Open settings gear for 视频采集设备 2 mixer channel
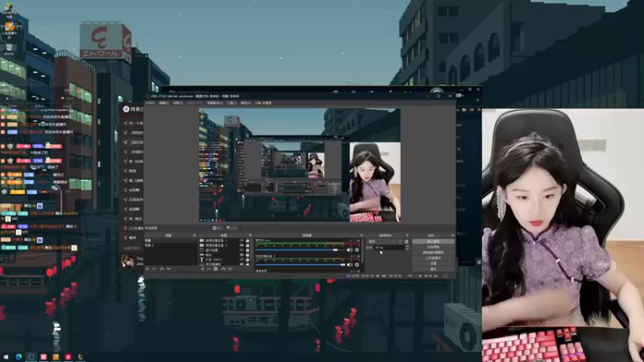This screenshot has width=644, height=362. tap(357, 265)
